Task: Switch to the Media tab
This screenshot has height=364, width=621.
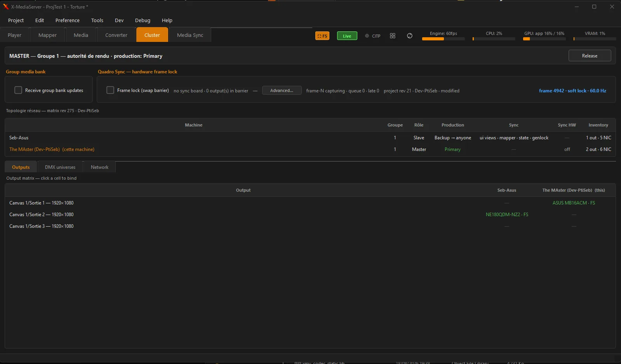Action: [x=81, y=35]
